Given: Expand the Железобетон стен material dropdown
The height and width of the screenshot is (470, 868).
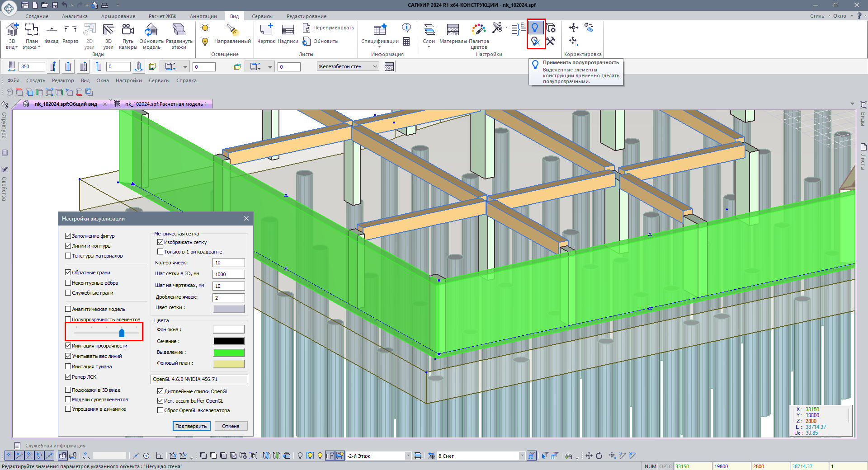Looking at the screenshot, I should (375, 66).
